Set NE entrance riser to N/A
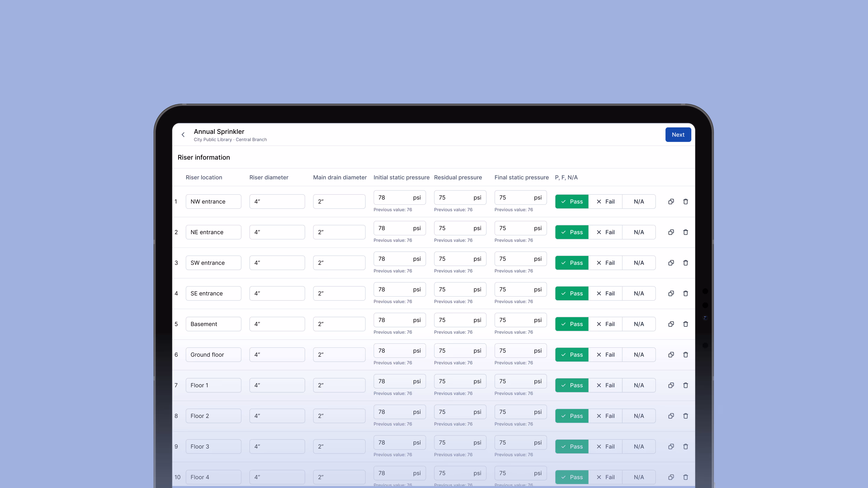Screen dimensions: 868x488 638,232
